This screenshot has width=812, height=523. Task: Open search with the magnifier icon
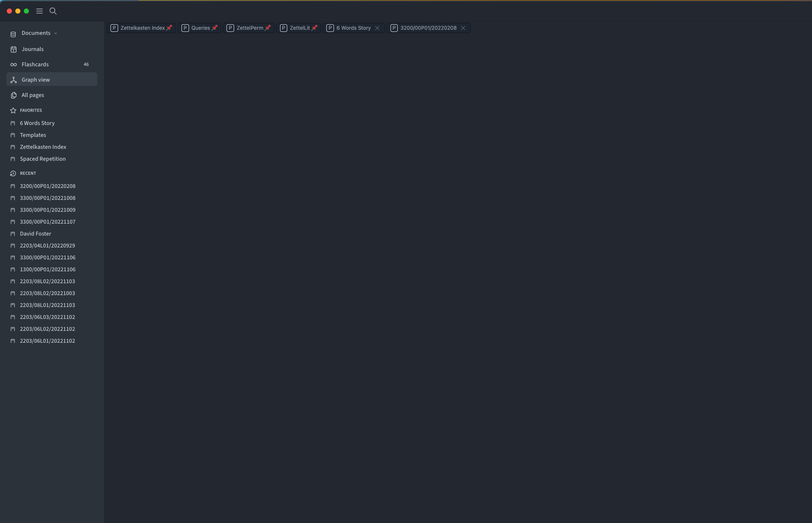click(53, 11)
